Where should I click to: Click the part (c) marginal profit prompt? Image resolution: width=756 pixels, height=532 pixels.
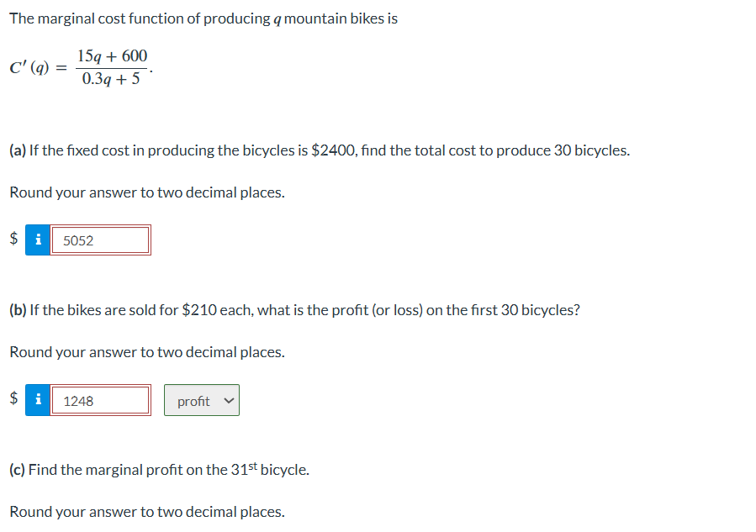point(160,469)
